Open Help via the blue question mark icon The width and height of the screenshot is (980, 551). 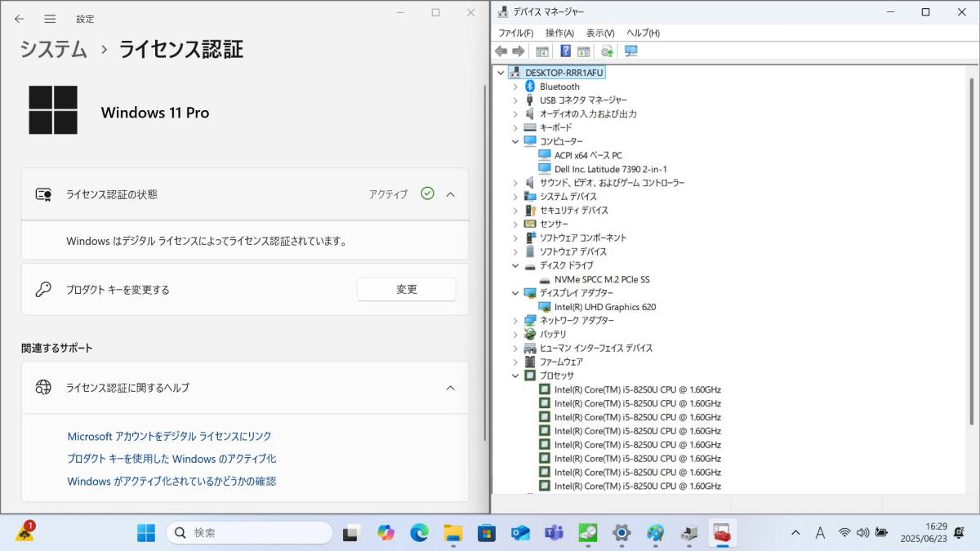[565, 51]
